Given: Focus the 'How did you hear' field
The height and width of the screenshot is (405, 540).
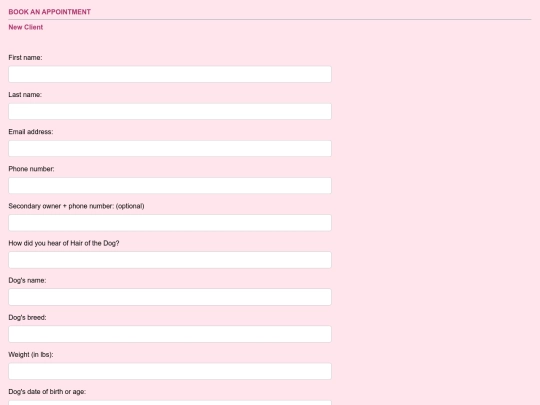Looking at the screenshot, I should (x=170, y=260).
